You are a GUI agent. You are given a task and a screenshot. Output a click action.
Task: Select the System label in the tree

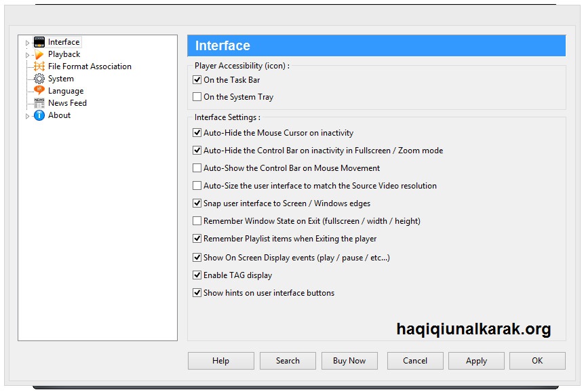pos(61,79)
